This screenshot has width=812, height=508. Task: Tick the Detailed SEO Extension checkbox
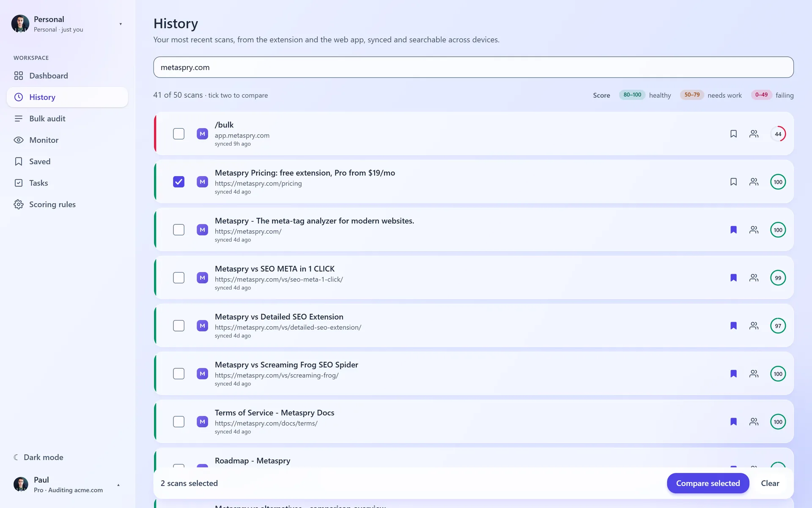[179, 326]
